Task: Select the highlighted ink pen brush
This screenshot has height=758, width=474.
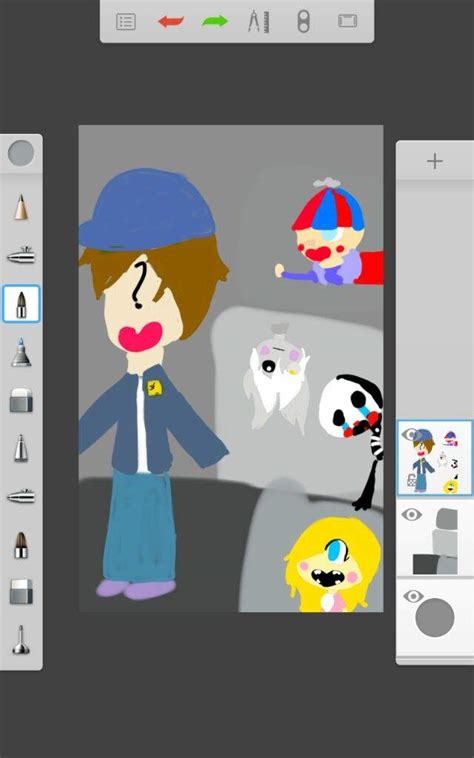Action: (x=21, y=304)
